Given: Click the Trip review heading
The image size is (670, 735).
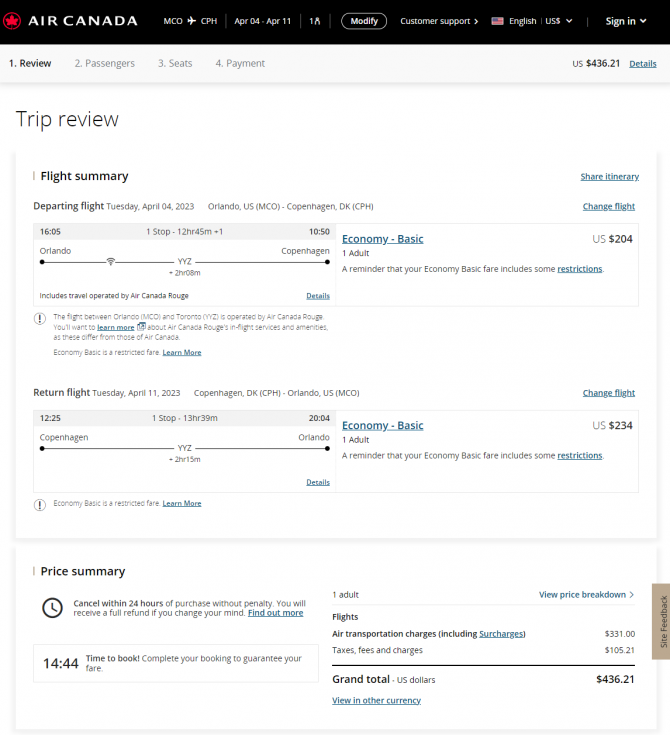Looking at the screenshot, I should tap(67, 119).
